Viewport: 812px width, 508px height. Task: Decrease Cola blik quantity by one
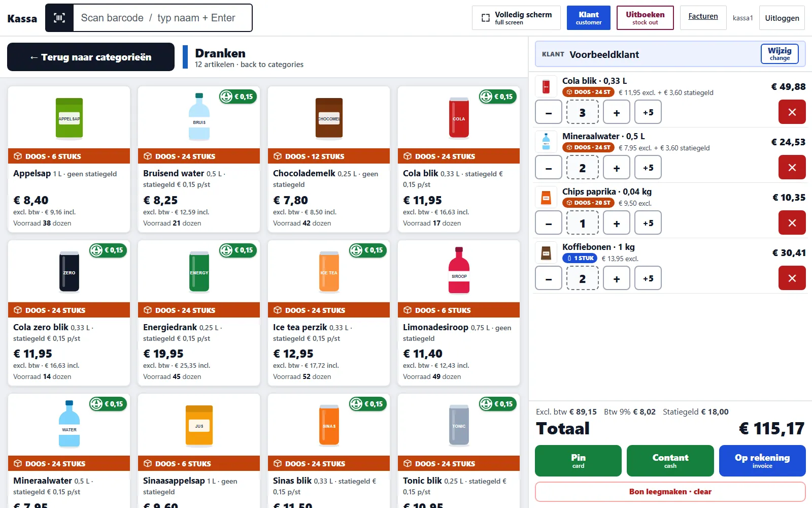click(x=549, y=112)
